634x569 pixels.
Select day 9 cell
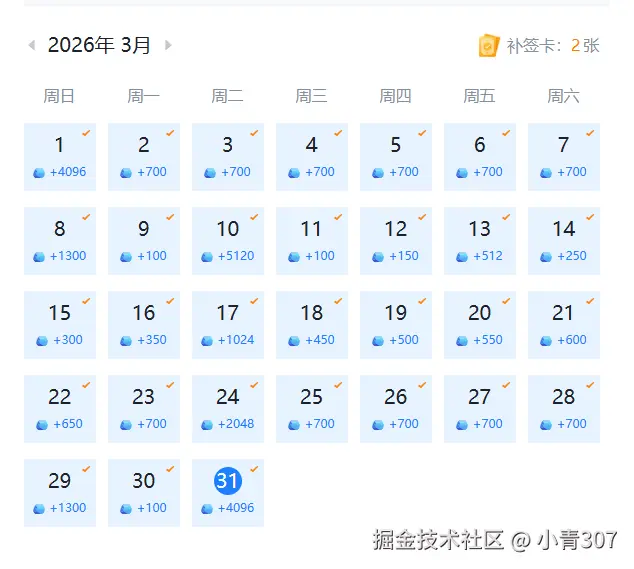[144, 241]
